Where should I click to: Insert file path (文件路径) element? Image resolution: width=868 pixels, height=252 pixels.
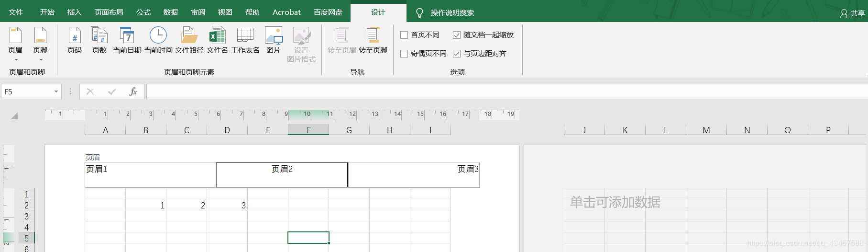[189, 40]
